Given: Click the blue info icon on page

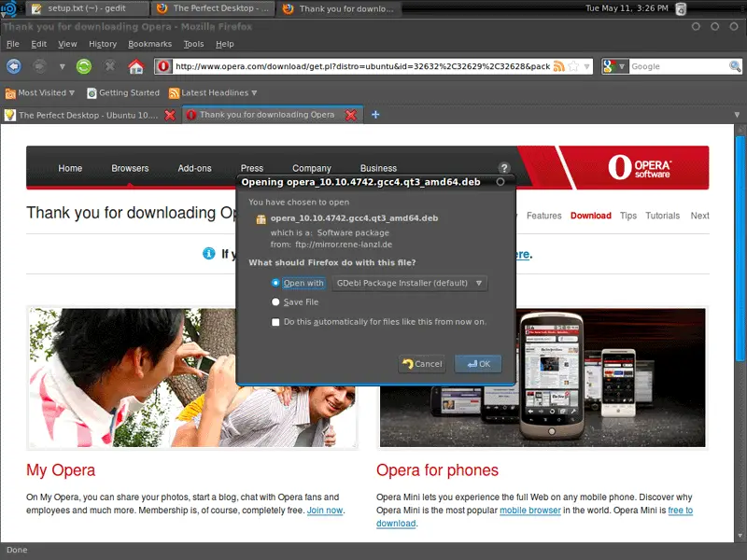Looking at the screenshot, I should [x=208, y=253].
